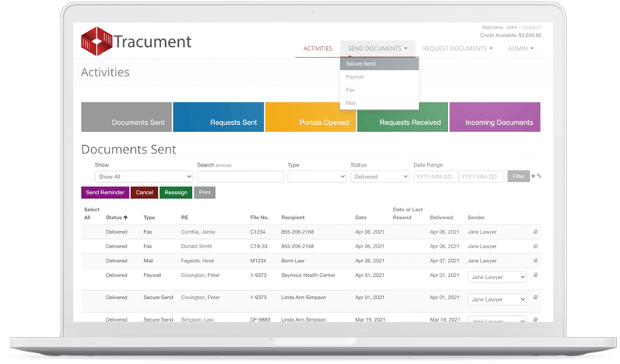Viewport: 620px width, 364px height.
Task: Clear filters with the X icon
Action: [533, 177]
